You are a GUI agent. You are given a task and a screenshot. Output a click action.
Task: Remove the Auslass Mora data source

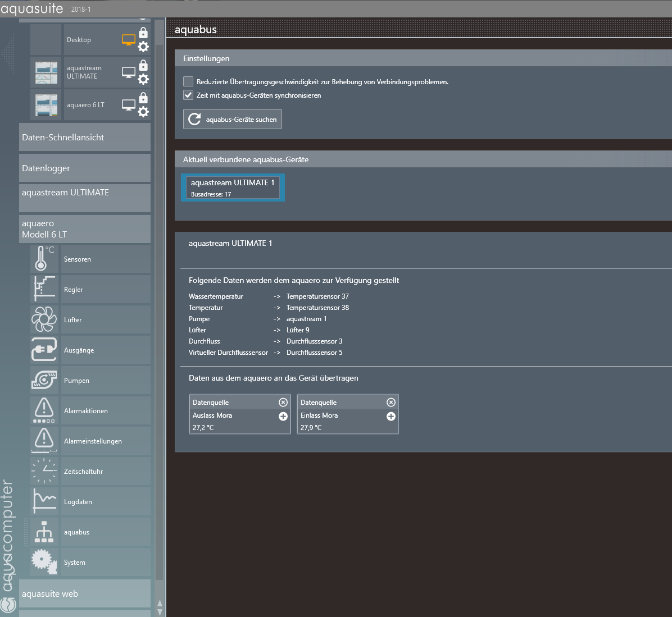[x=283, y=402]
